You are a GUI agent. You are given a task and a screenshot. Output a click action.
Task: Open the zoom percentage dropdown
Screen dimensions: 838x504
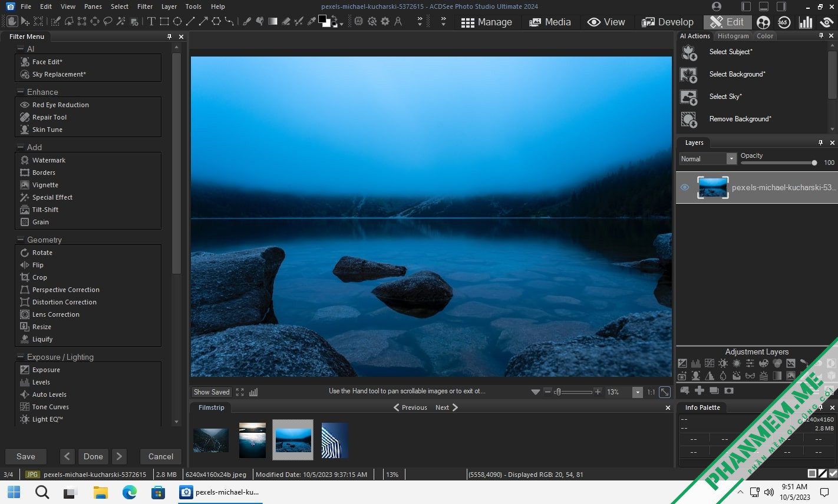pos(637,392)
